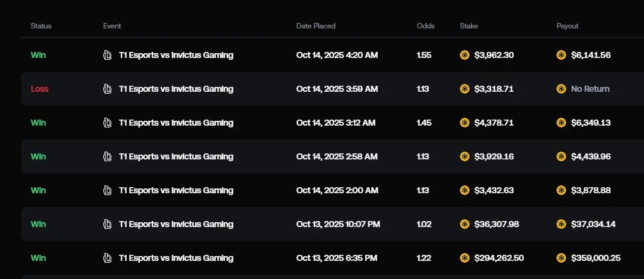Click the game icon in the Oct 13 6:35 PM row

[x=107, y=258]
